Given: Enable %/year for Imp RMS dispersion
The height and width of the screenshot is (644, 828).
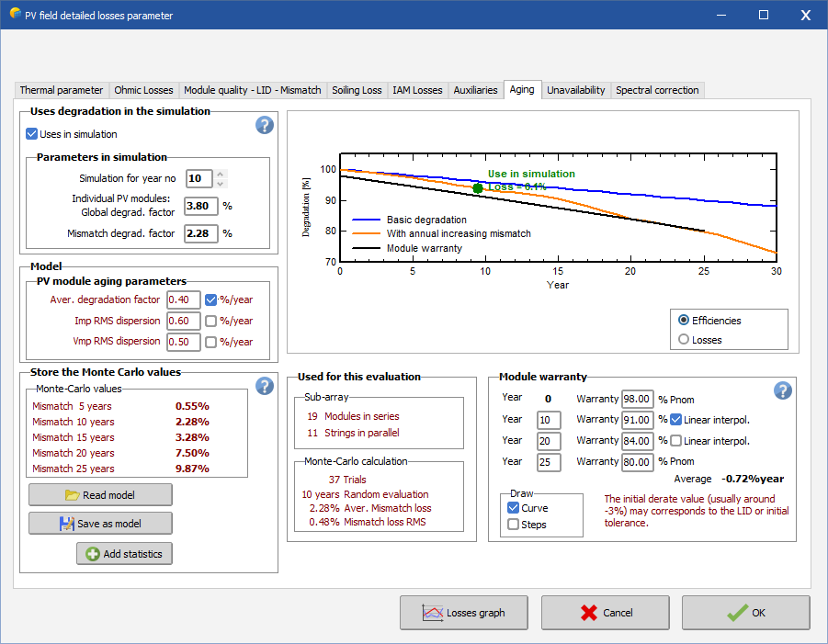Looking at the screenshot, I should click(x=210, y=321).
